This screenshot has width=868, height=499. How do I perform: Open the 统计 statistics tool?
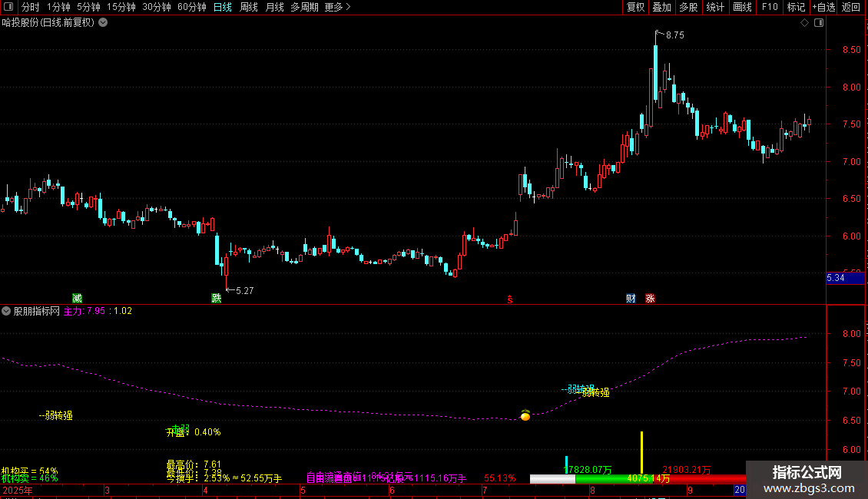714,7
